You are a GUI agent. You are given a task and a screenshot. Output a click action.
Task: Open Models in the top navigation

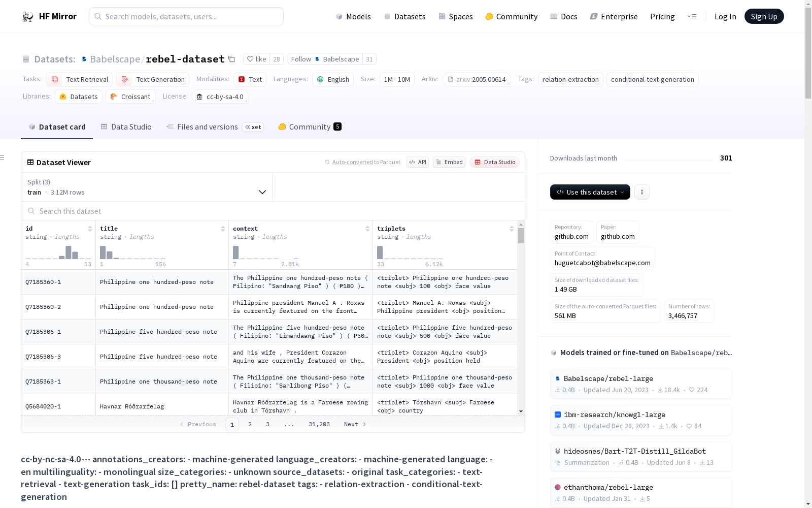pyautogui.click(x=353, y=17)
